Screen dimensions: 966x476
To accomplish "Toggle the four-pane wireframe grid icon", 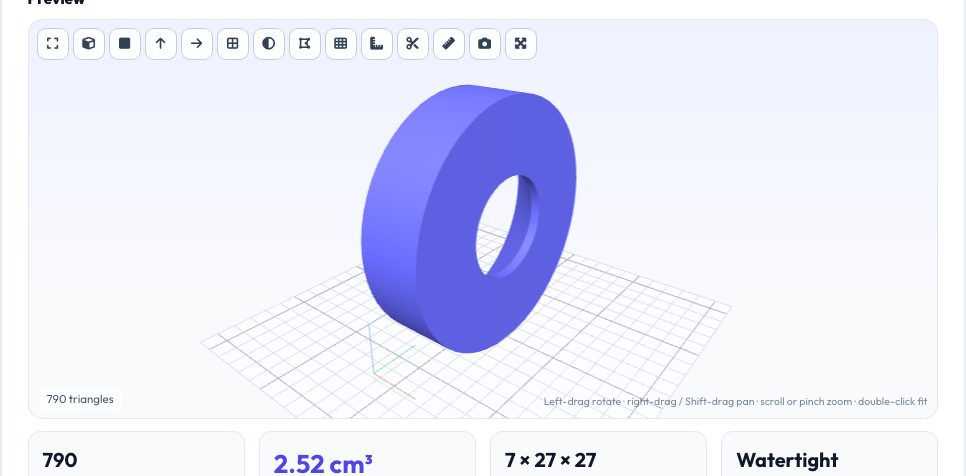I will tap(233, 44).
